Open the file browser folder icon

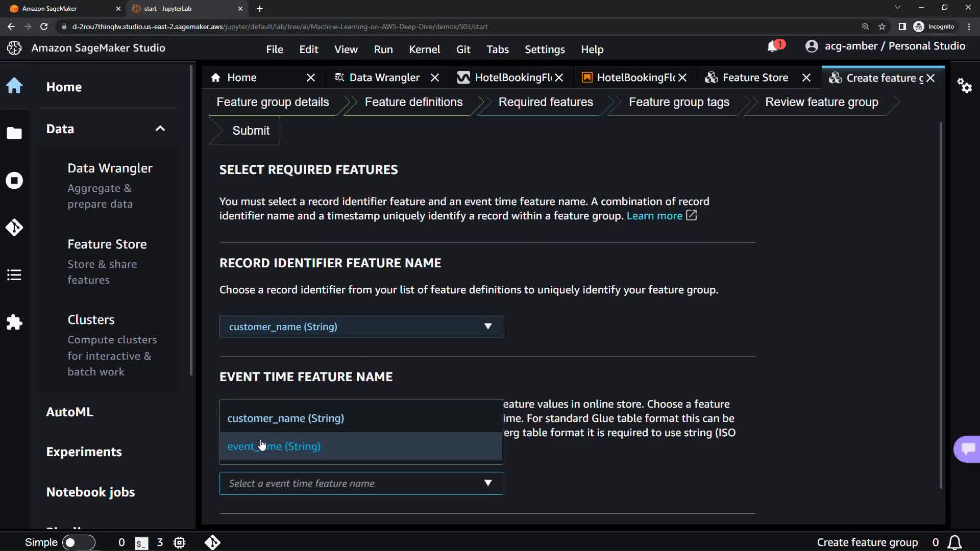(x=14, y=133)
